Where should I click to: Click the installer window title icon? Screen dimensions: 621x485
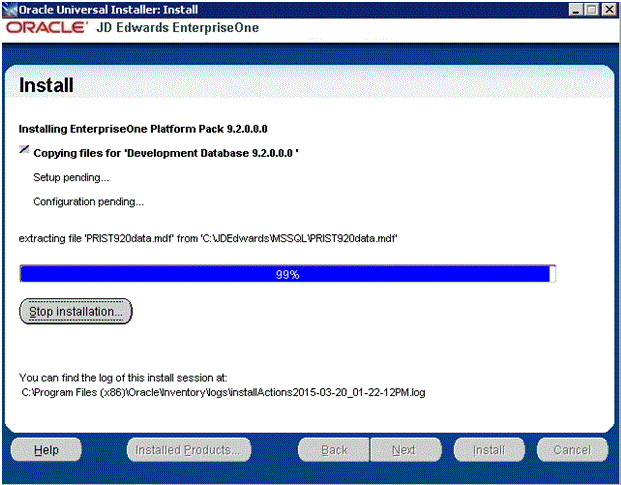coord(10,10)
